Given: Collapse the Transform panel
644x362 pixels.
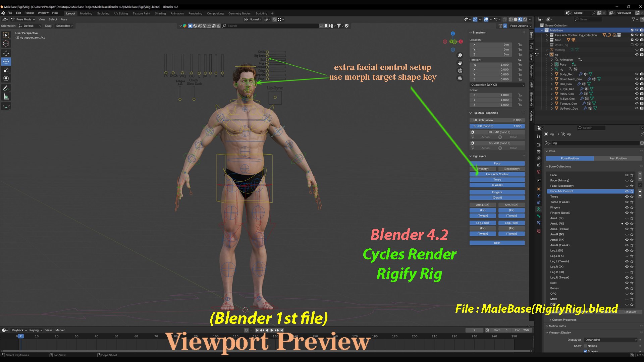Looking at the screenshot, I should (x=470, y=33).
